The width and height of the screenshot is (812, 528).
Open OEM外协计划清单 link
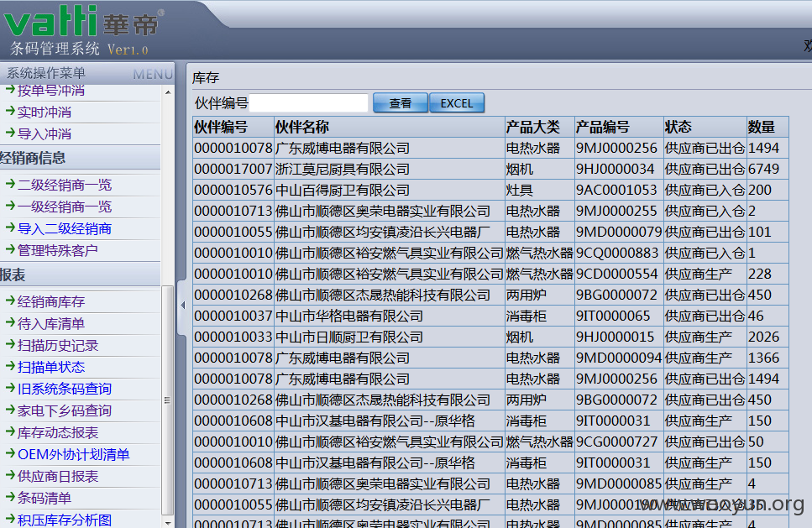click(74, 454)
